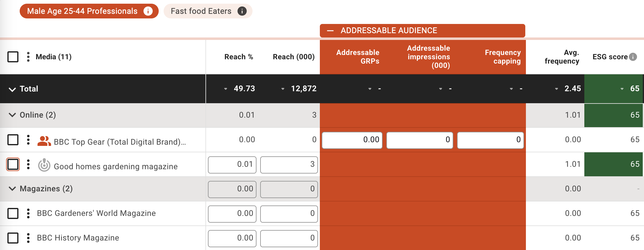Viewport: 644px width, 250px height.
Task: Click the ESG score column header
Action: click(610, 57)
